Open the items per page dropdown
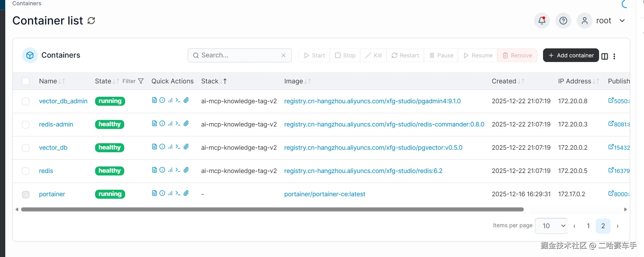This screenshot has width=644, height=257. pyautogui.click(x=551, y=226)
